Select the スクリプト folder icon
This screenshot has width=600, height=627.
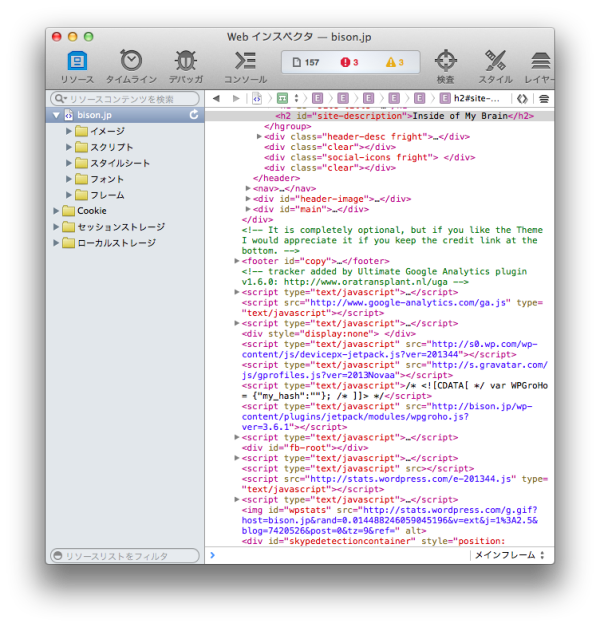(81, 147)
